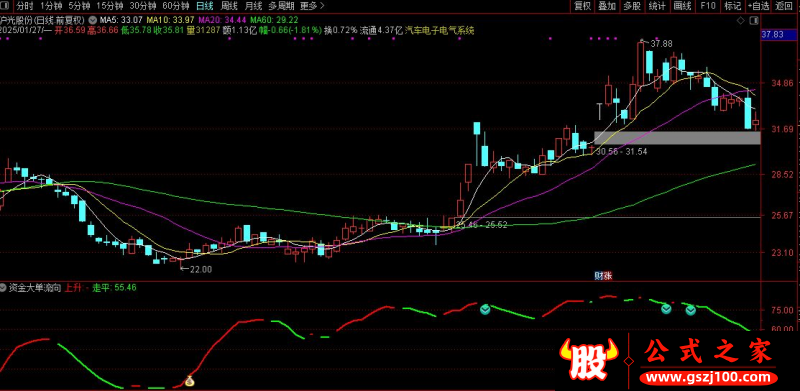
Task: Click the first green check signal marker
Action: tap(485, 308)
